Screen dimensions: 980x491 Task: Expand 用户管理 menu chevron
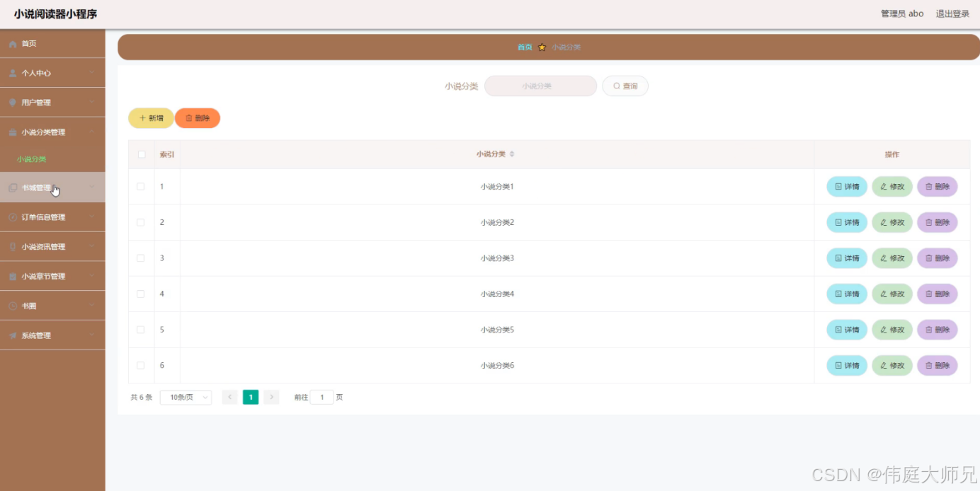tap(92, 103)
